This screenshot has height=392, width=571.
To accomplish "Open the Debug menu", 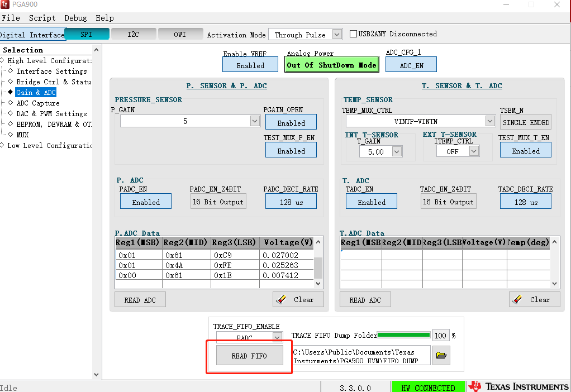I will point(75,18).
